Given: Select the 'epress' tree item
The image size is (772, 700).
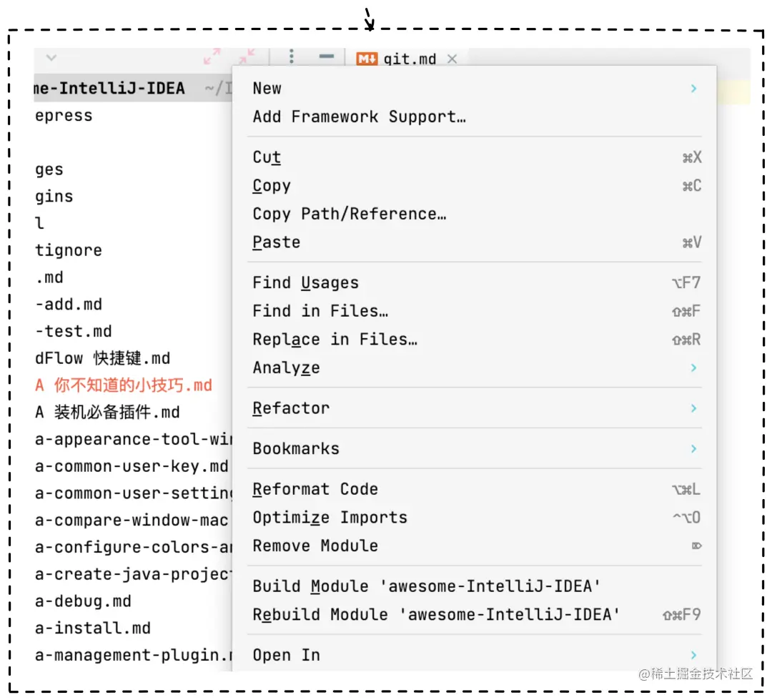Looking at the screenshot, I should [133, 116].
